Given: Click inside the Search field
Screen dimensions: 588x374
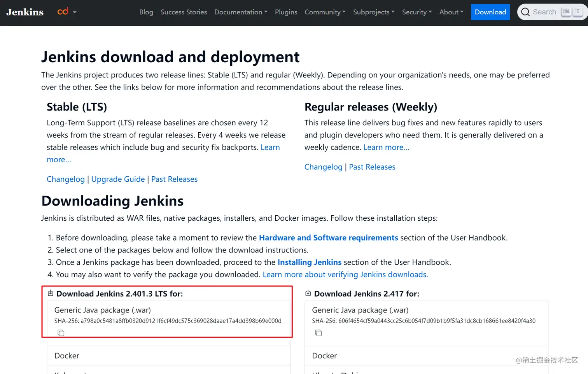Looking at the screenshot, I should pyautogui.click(x=544, y=12).
